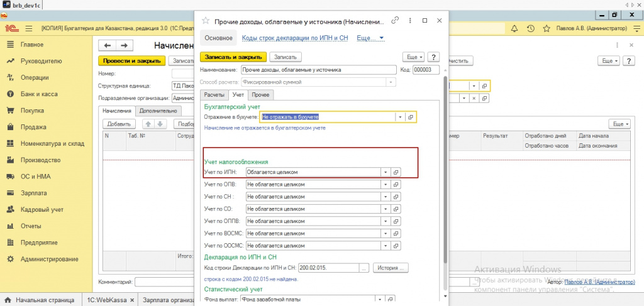This screenshot has height=306, width=644.
Task: Go forward with the right arrow
Action: click(124, 45)
